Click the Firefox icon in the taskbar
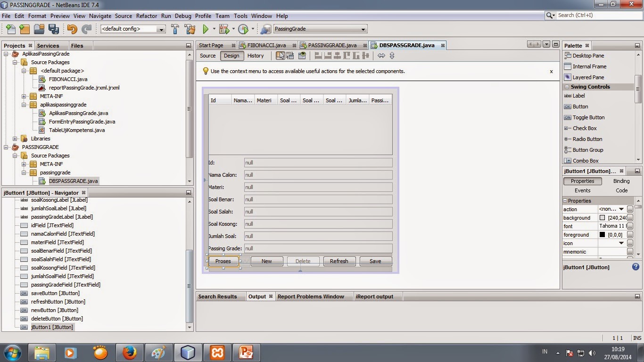This screenshot has width=644, height=362. pos(129,352)
